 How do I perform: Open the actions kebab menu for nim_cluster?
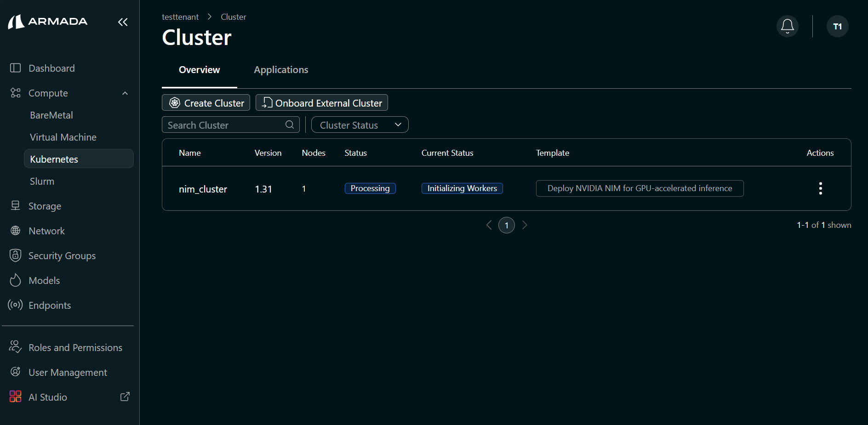click(x=820, y=188)
